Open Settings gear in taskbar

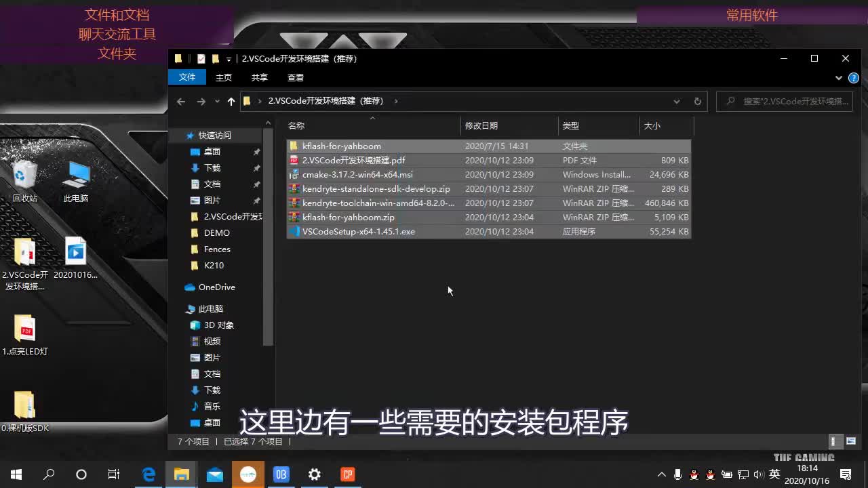click(x=315, y=474)
